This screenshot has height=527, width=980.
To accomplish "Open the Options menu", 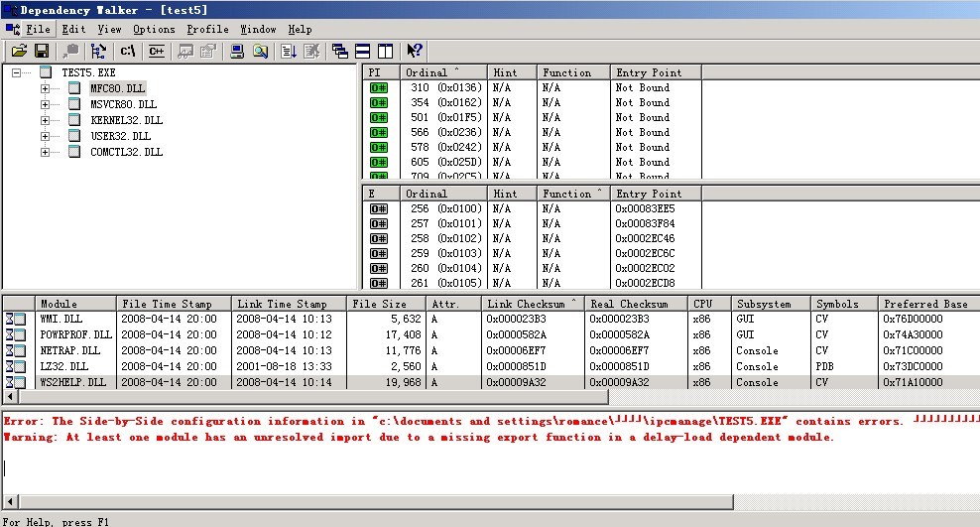I will coord(154,30).
